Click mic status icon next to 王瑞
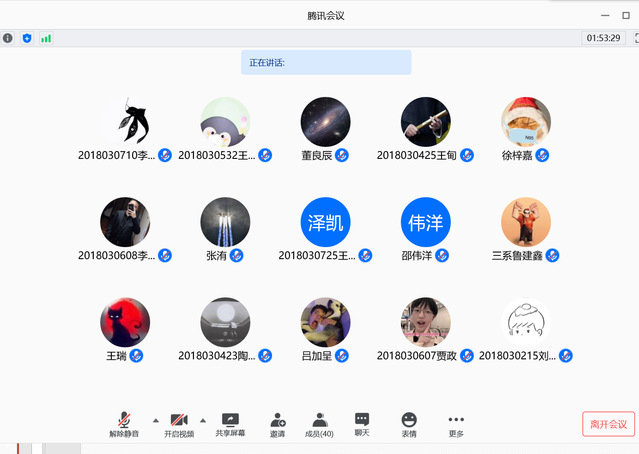 (136, 355)
